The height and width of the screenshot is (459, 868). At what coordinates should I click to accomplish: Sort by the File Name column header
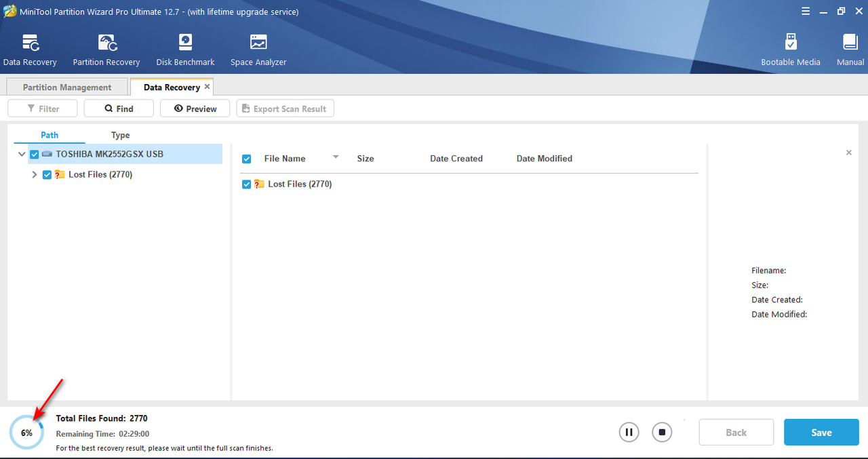[285, 159]
